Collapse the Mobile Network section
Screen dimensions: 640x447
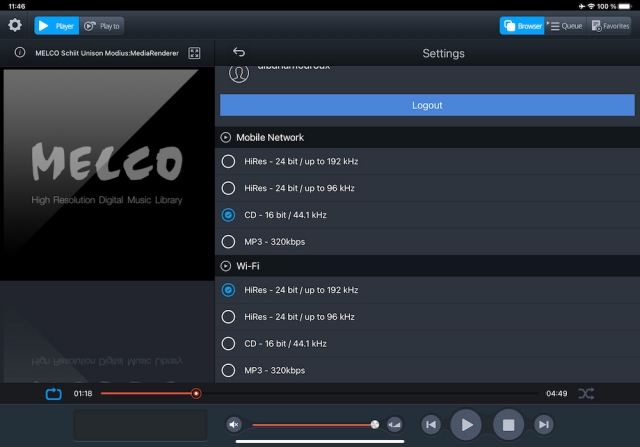225,138
